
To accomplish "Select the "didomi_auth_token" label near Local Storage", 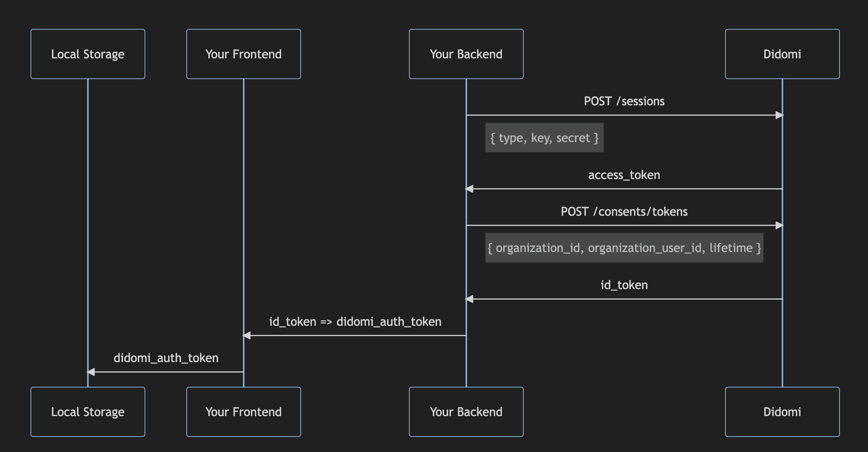I will pyautogui.click(x=166, y=358).
